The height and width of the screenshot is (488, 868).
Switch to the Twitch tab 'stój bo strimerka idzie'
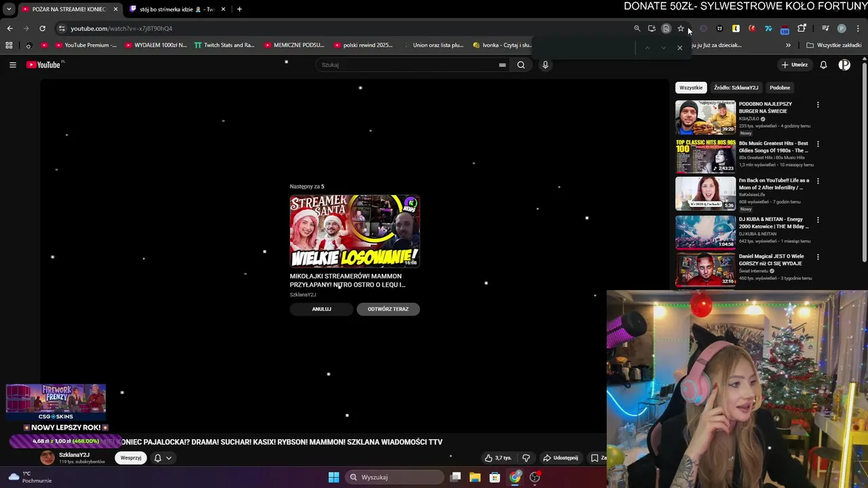pyautogui.click(x=177, y=9)
